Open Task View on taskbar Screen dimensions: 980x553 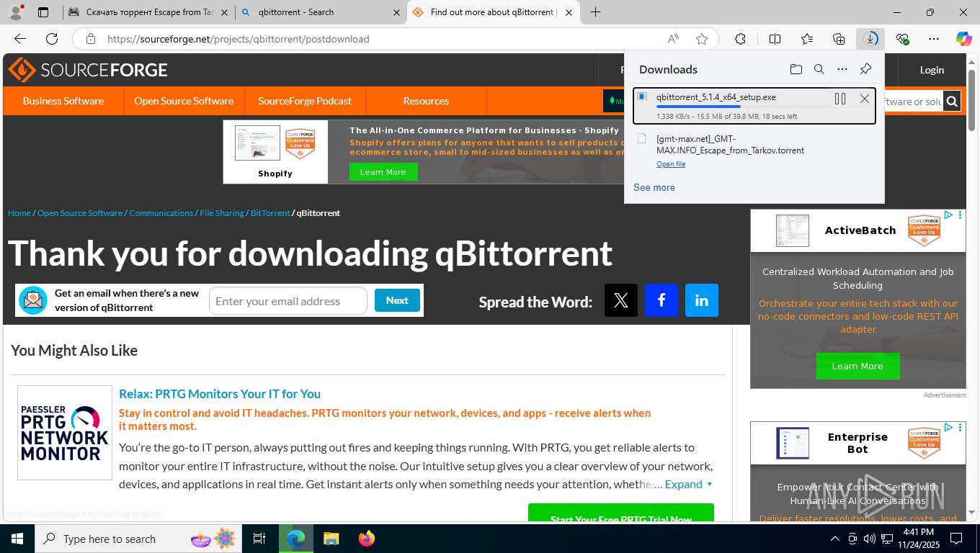pos(259,539)
